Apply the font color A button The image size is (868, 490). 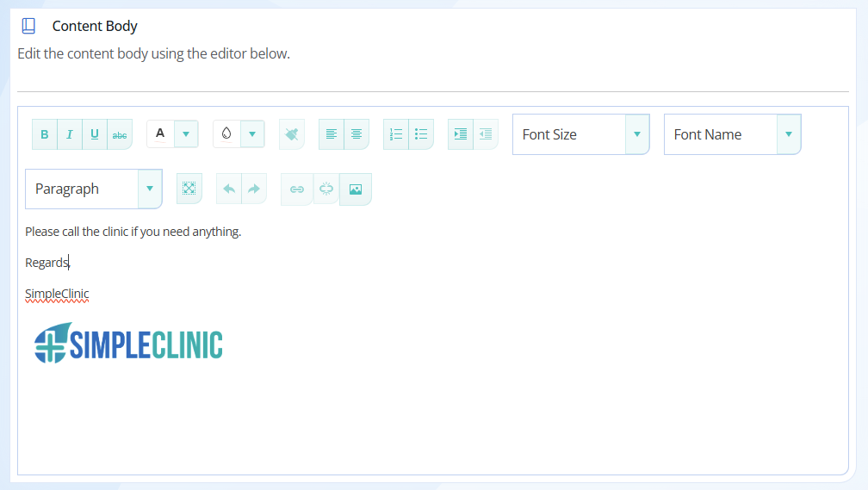pos(160,134)
